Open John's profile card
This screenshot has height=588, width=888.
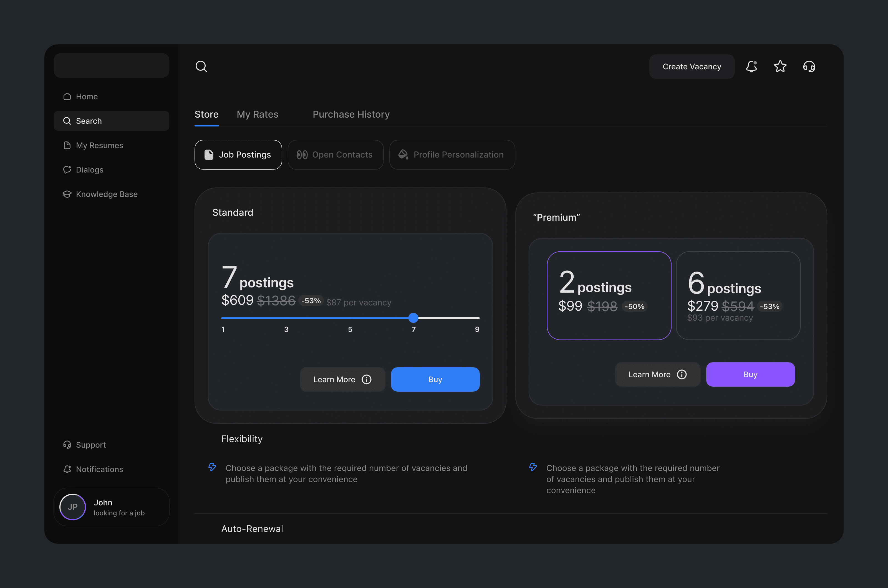[112, 507]
